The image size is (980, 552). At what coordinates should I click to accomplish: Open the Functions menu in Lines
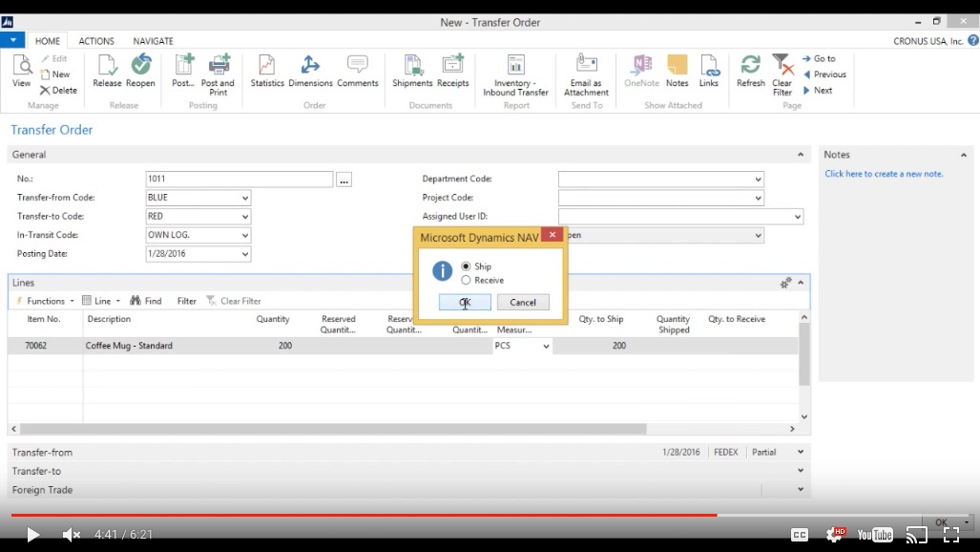click(45, 301)
